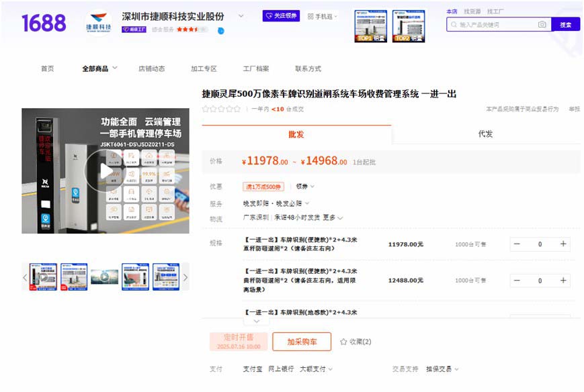Show next thumbnails with right arrow
This screenshot has width=584, height=392.
[185, 277]
